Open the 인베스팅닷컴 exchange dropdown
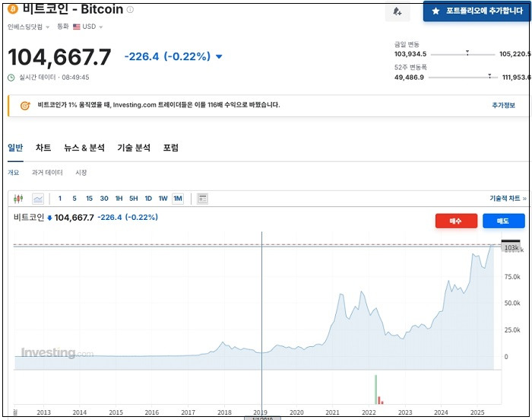Screen dimensions: 532x420 (x=29, y=27)
